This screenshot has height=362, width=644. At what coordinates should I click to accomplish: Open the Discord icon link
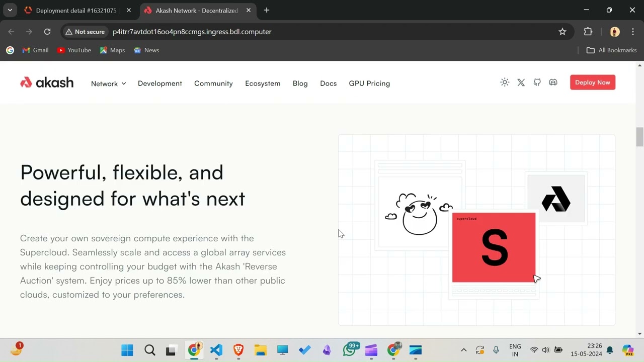pos(553,82)
